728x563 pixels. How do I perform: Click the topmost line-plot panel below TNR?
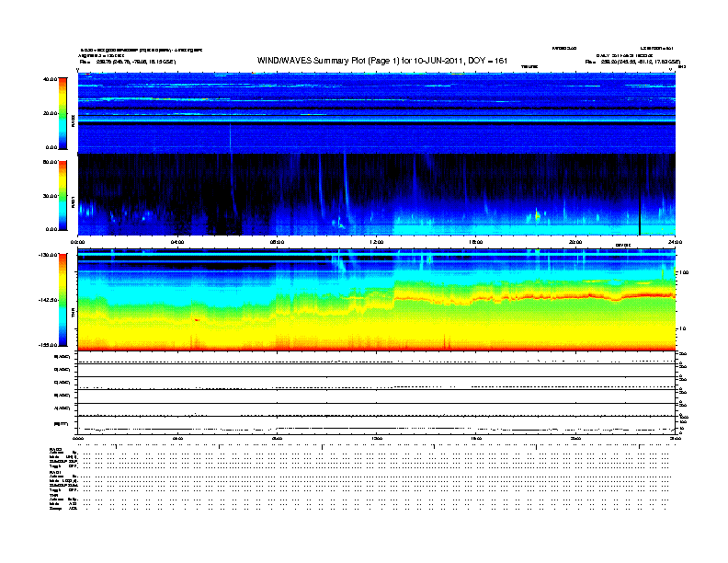(377, 357)
